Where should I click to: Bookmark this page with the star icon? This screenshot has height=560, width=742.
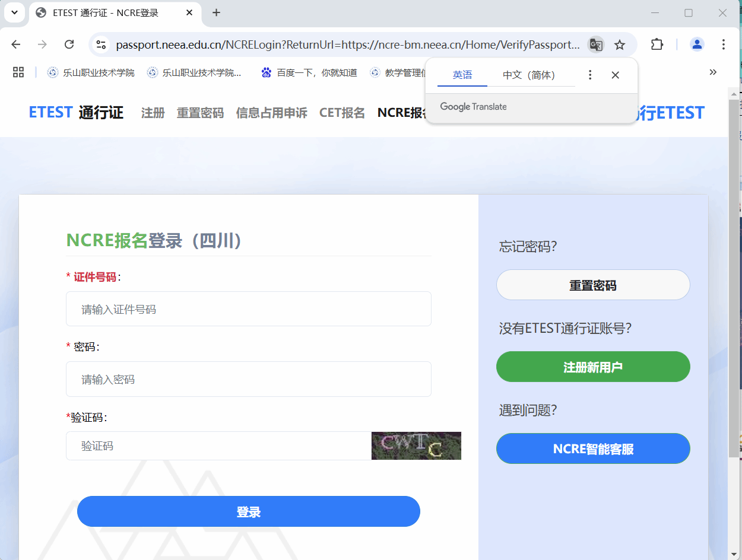click(x=620, y=44)
